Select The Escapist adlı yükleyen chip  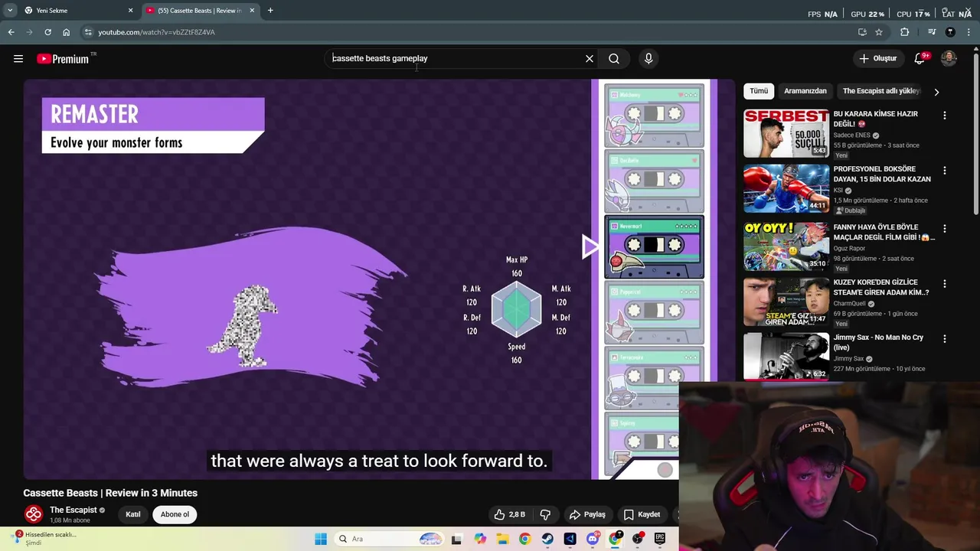[x=881, y=91]
